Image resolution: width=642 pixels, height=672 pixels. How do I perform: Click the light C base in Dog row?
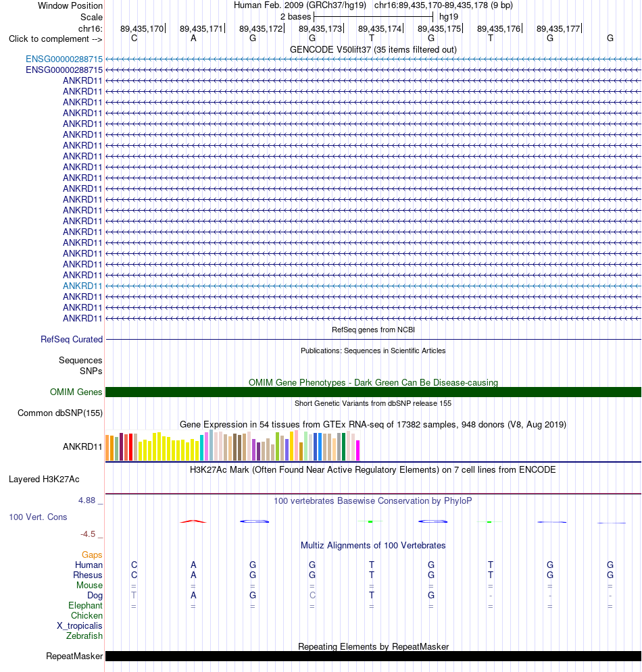click(x=312, y=595)
